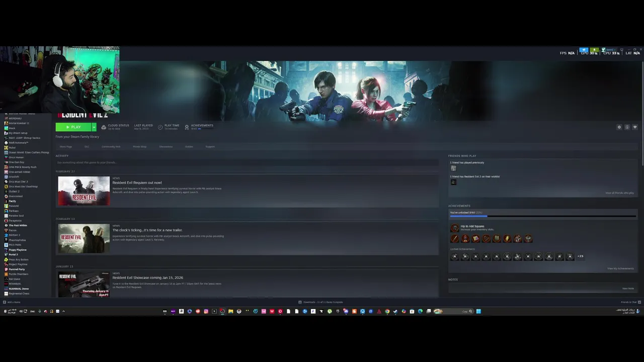The height and width of the screenshot is (362, 644).
Task: Click the Play Time clock icon
Action: [x=160, y=127]
